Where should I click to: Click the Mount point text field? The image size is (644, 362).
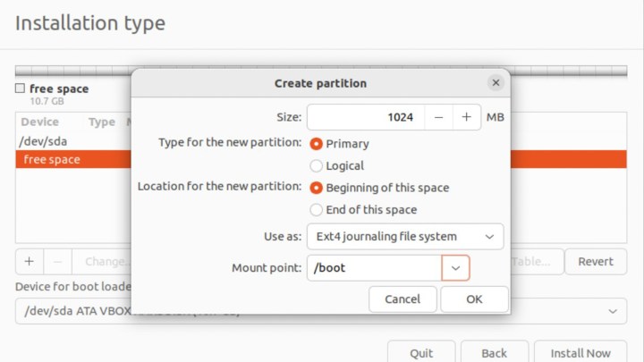374,267
